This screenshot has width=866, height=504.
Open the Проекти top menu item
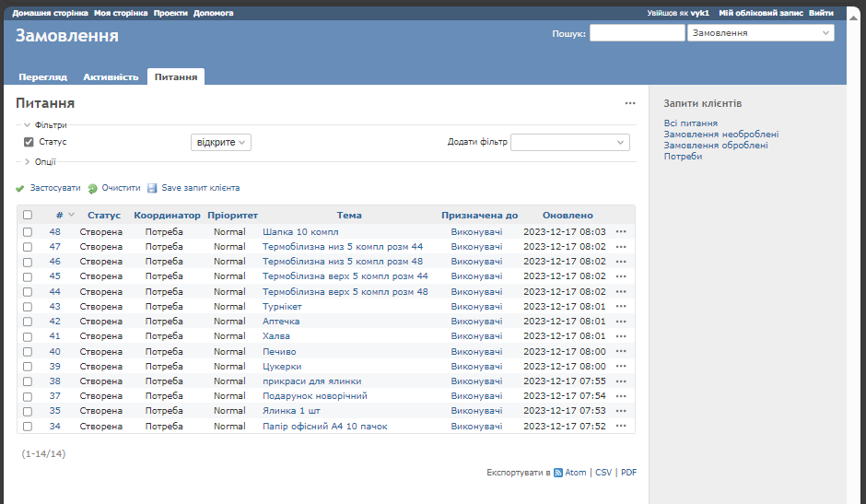point(170,14)
